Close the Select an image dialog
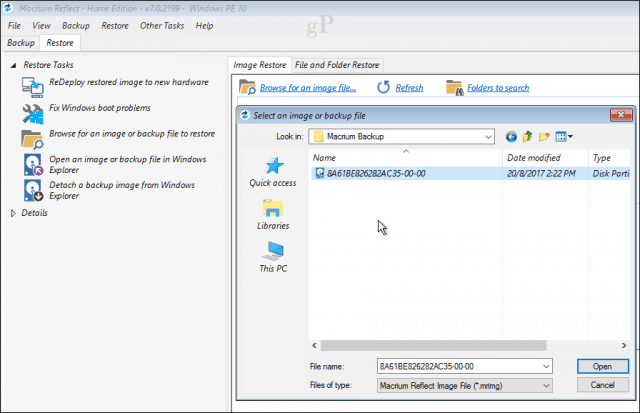The image size is (640, 413). tap(621, 115)
